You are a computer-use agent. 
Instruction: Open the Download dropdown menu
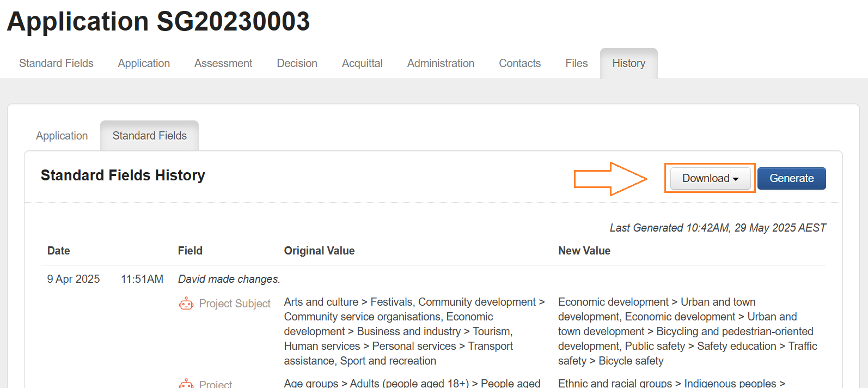pyautogui.click(x=710, y=179)
